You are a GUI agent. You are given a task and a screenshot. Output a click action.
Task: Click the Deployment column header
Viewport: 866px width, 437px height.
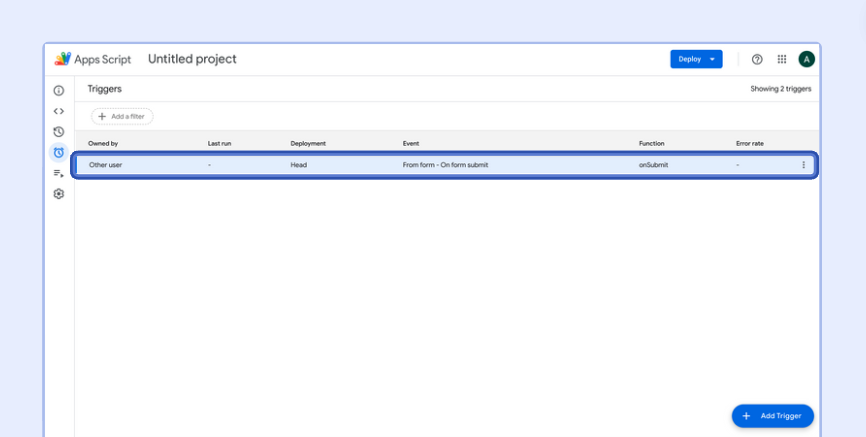308,144
